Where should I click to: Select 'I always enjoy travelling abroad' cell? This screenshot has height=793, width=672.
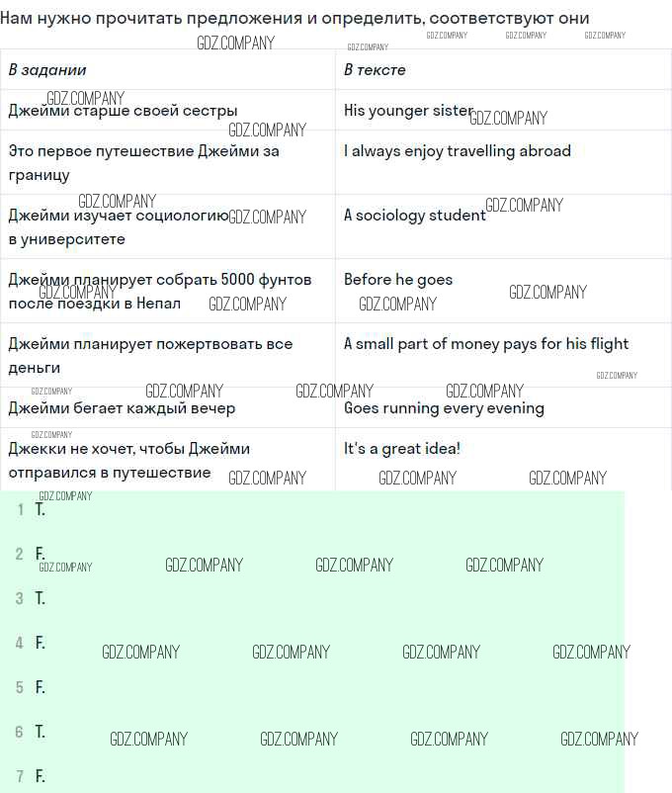pos(457,151)
